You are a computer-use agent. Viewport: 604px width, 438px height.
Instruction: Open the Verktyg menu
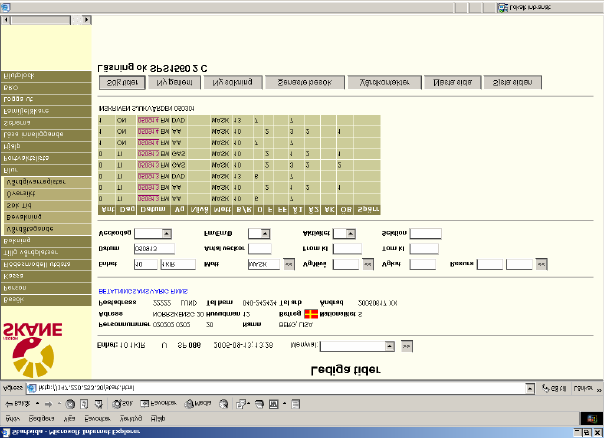[131, 418]
